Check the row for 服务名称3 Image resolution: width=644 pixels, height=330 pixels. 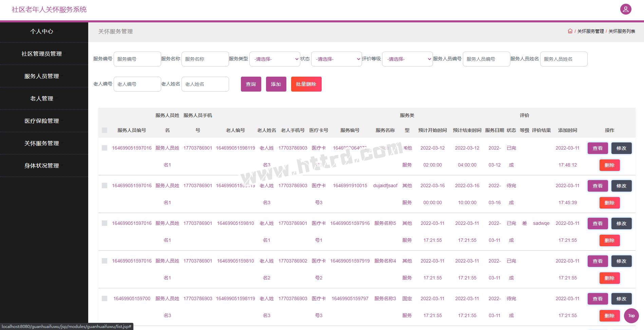105,298
